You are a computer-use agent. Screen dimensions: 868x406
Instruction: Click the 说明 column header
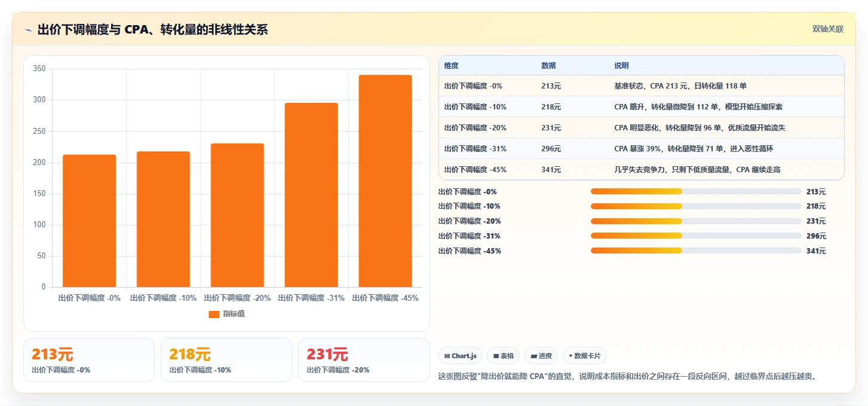pos(621,66)
